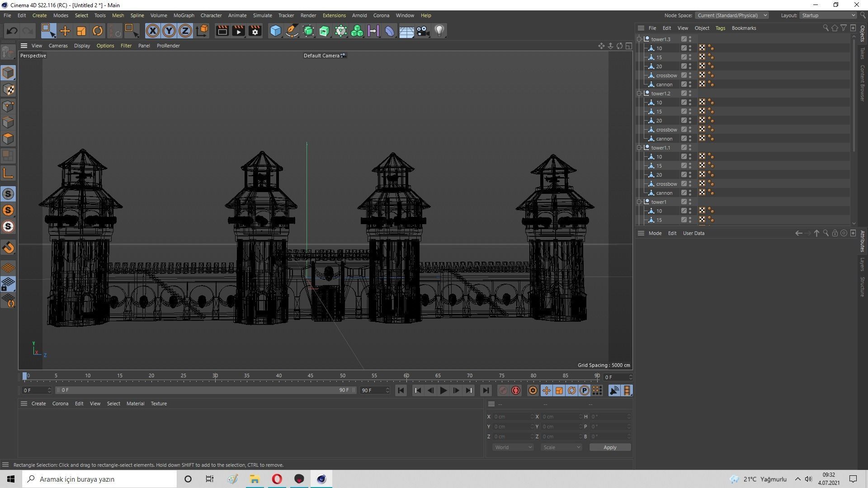
Task: Play the animation forwards
Action: 443,390
